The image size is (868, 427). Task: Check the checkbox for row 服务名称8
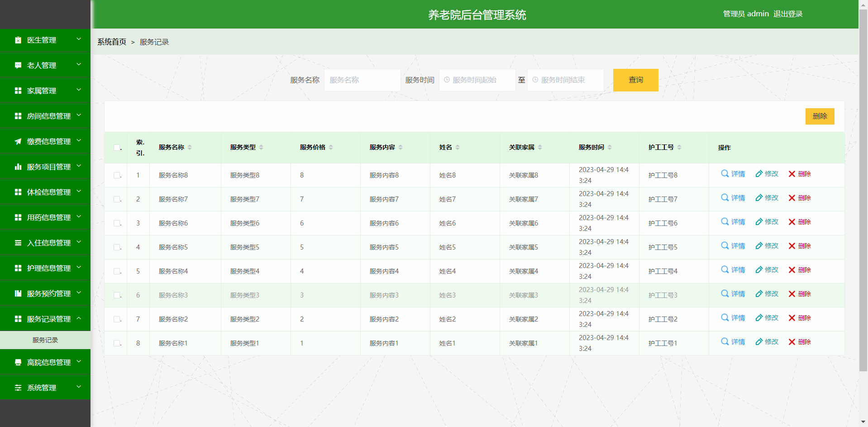click(117, 175)
